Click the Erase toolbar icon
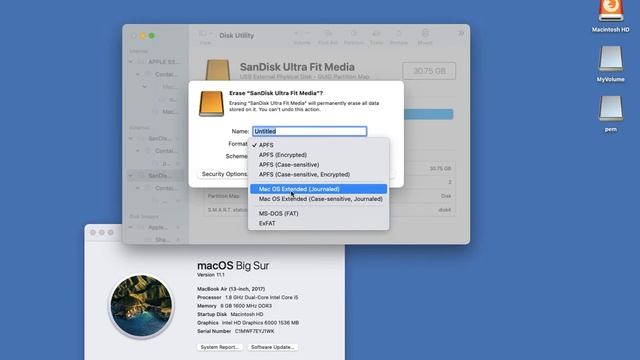 pos(376,37)
